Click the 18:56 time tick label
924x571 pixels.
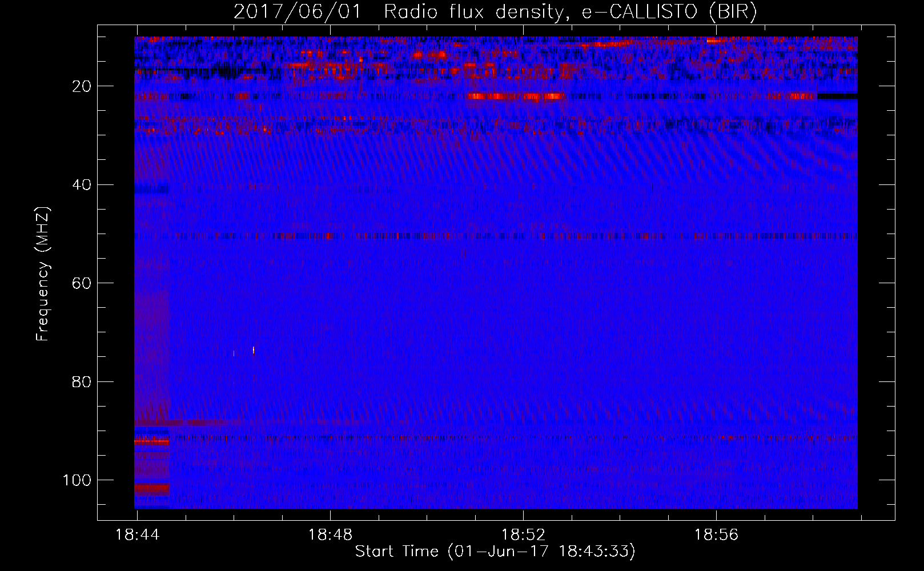coord(716,535)
